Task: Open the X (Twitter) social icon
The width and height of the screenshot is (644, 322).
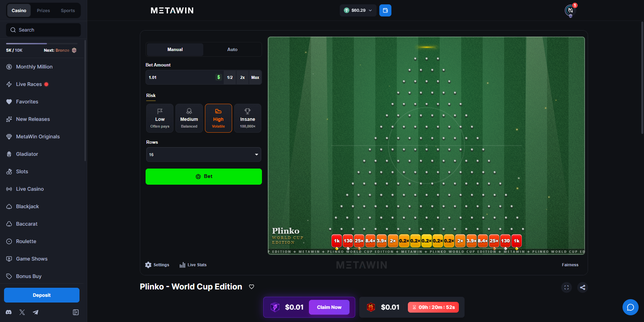Action: [22, 312]
